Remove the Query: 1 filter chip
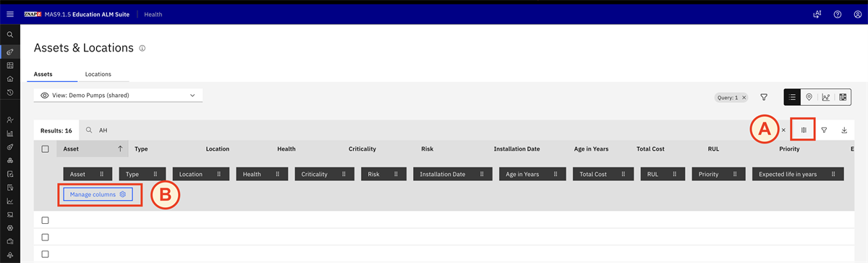Image resolution: width=868 pixels, height=263 pixels. pyautogui.click(x=744, y=97)
